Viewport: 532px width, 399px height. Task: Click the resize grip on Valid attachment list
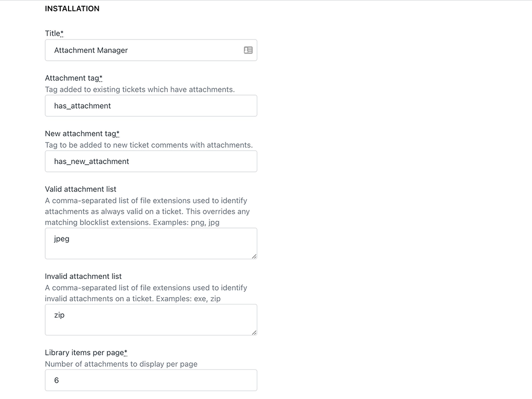[254, 255]
